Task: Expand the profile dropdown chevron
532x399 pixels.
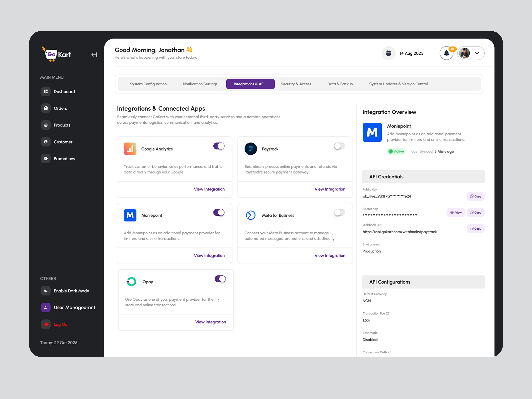Action: coord(477,53)
